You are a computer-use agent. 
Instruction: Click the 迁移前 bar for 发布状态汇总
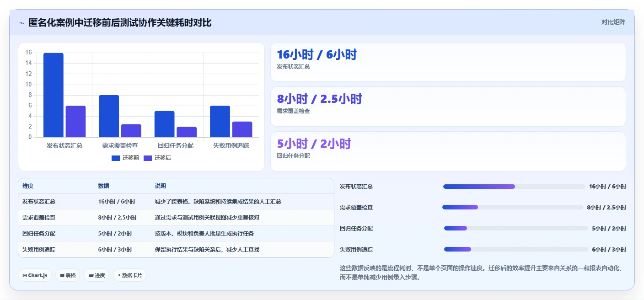pos(54,95)
